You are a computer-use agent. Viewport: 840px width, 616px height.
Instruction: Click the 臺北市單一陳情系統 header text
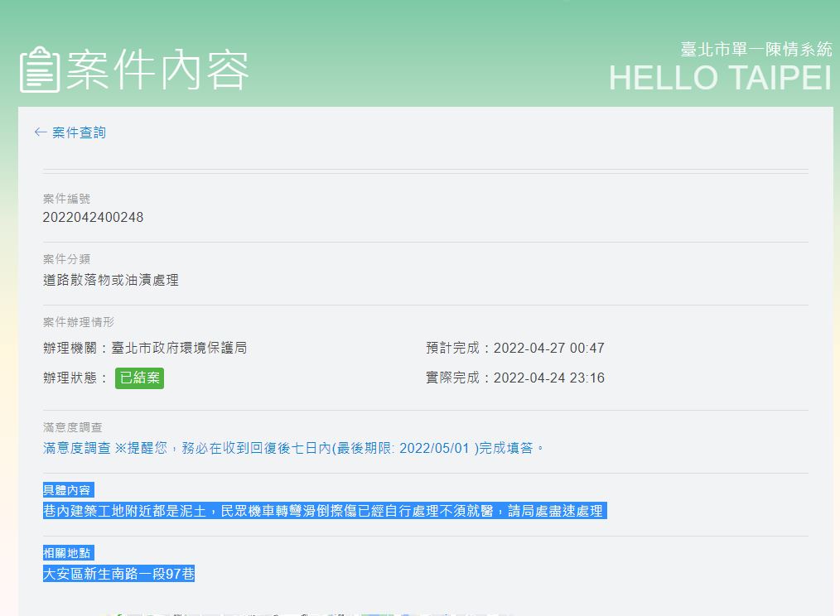756,50
